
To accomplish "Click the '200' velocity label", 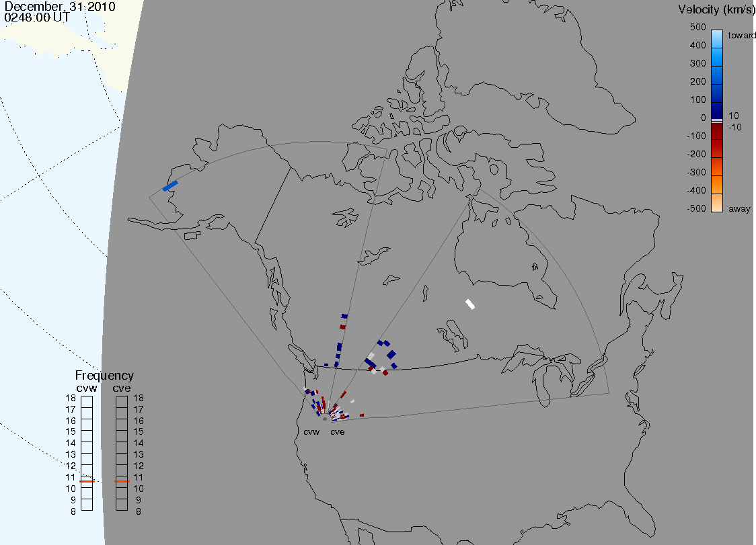I will pos(697,81).
